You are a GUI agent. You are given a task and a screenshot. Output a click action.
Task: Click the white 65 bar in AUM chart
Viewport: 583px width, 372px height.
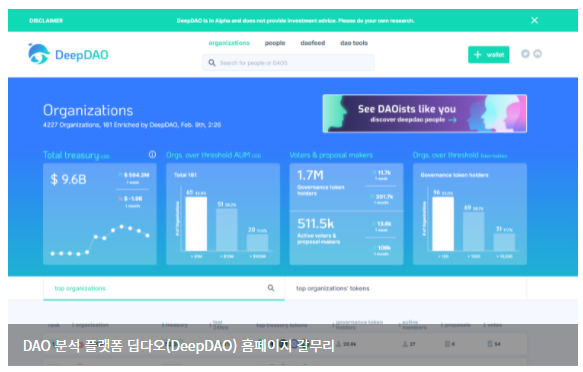196,224
